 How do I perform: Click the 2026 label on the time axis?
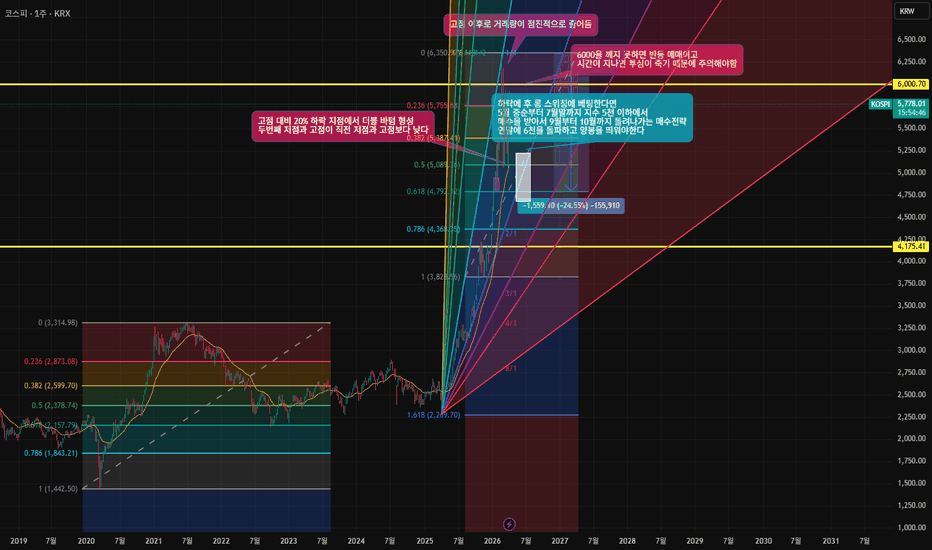[492, 540]
